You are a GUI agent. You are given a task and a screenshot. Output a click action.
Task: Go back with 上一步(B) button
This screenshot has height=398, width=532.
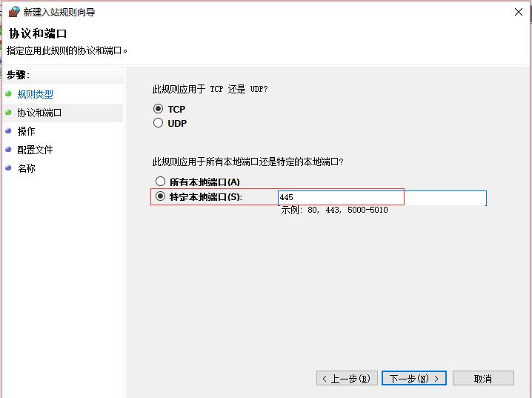[347, 378]
